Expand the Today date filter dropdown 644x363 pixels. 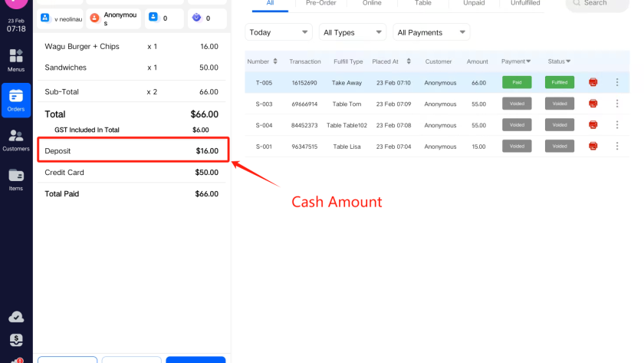pos(278,32)
